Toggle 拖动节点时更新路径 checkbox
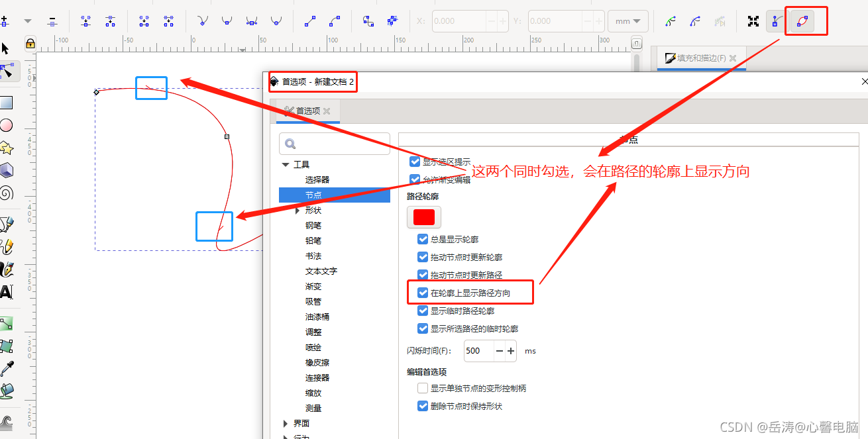Screen dimensions: 868x439 click(x=423, y=275)
